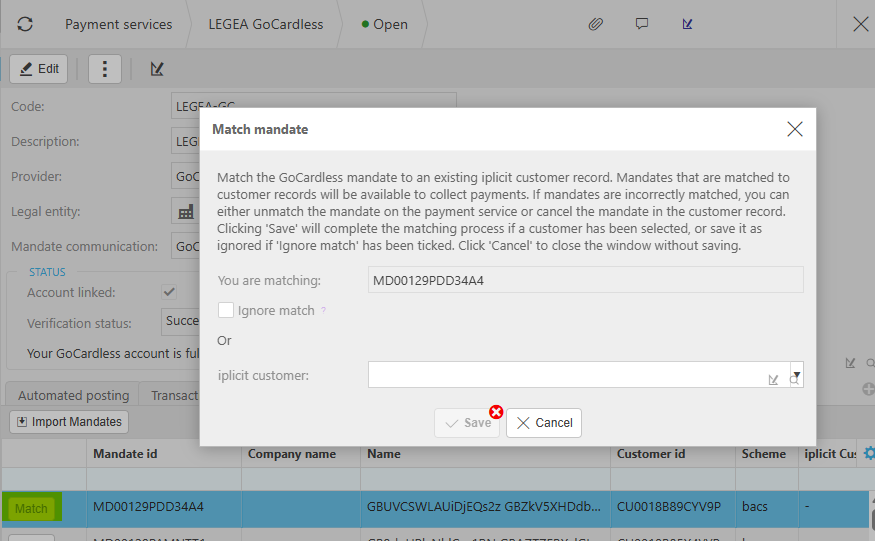Click the help question mark beside Ignore match
Screen dimensions: 875x541
click(323, 311)
